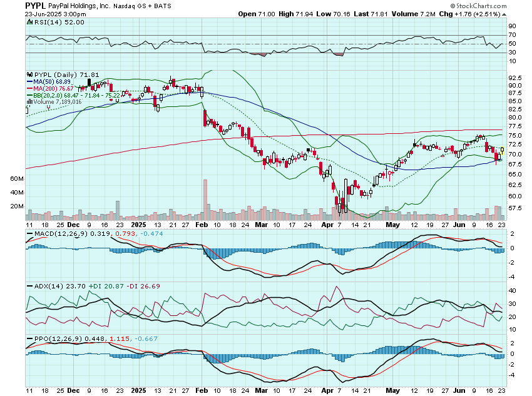Click the MACD histogram value -0.474
The height and width of the screenshot is (396, 532).
click(x=151, y=233)
